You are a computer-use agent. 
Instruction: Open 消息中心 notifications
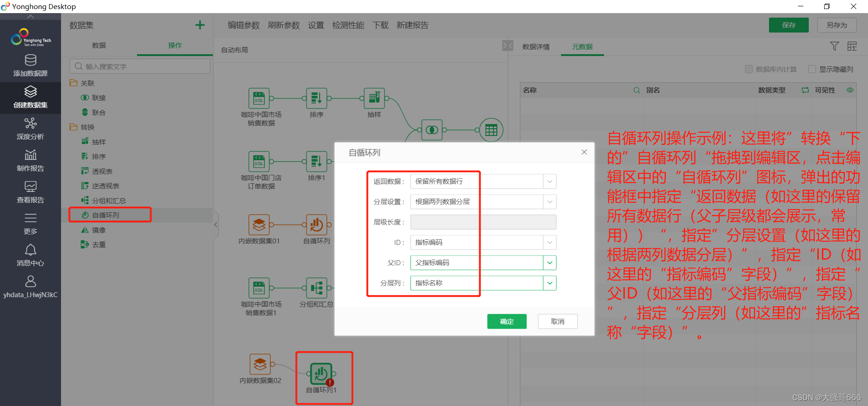point(30,255)
